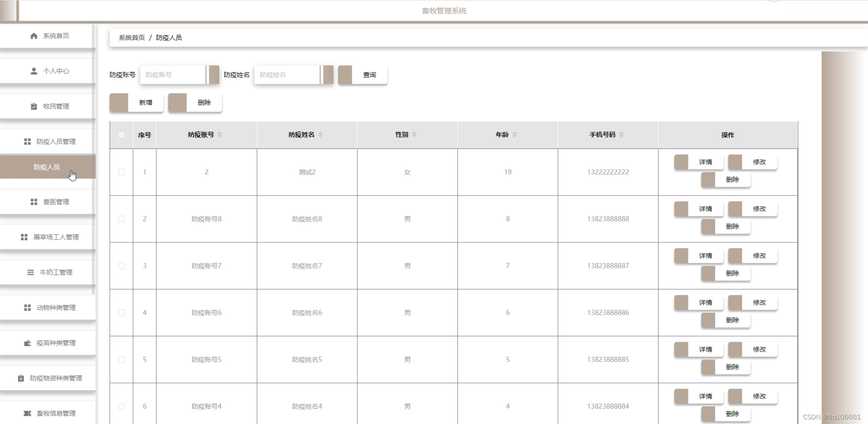Check the box for row 防疫账号8
The width and height of the screenshot is (868, 424).
pos(121,219)
